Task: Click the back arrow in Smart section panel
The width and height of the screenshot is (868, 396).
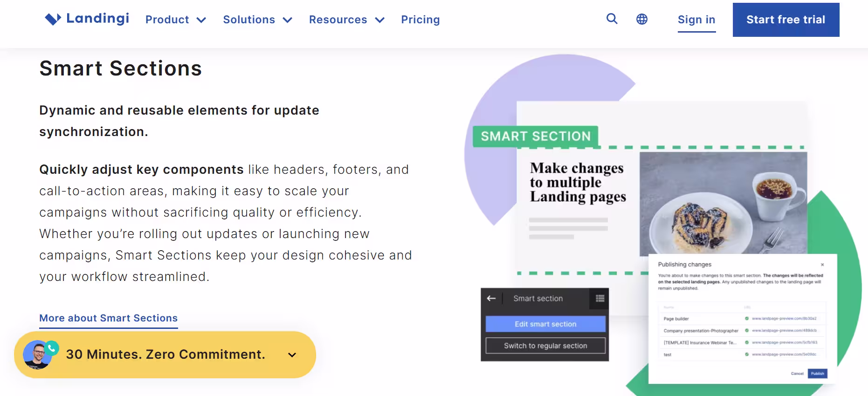Action: coord(491,298)
